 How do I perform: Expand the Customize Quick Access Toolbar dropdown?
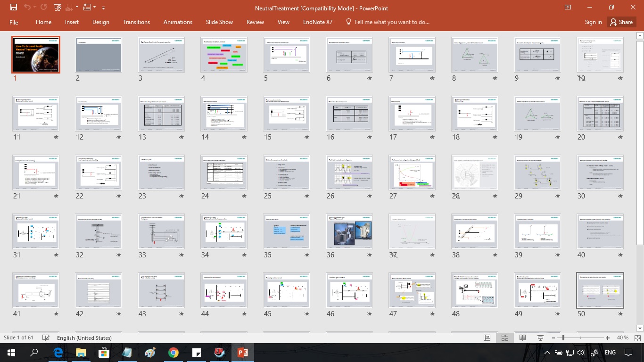103,8
